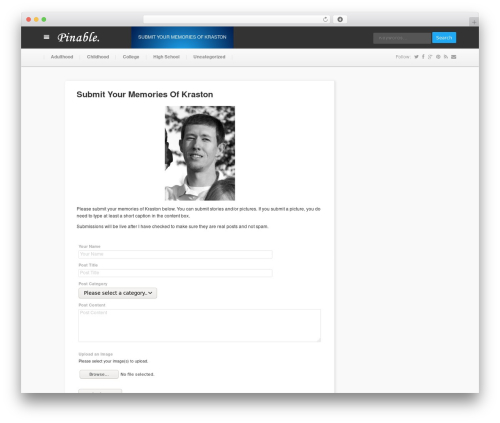Click the download icon next to address bar
Screen dimensions: 500x423
[340, 20]
